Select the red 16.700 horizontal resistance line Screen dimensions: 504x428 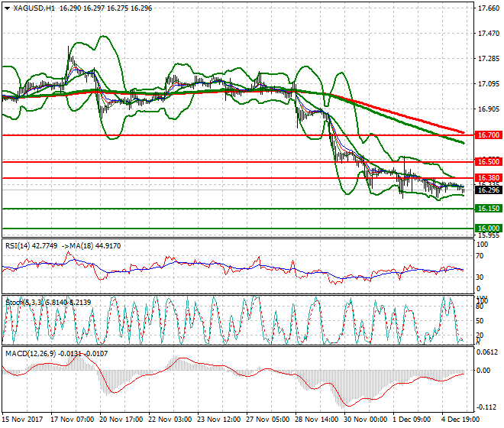(229, 135)
